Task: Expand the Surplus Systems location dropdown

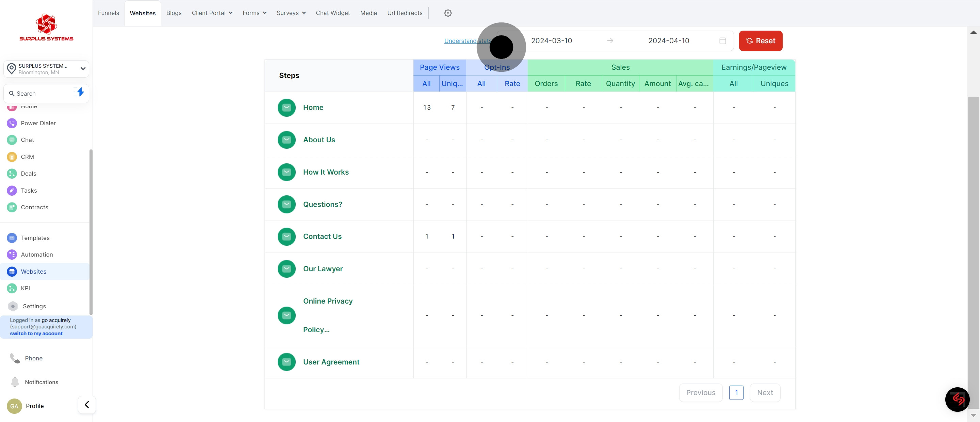Action: pyautogui.click(x=83, y=69)
